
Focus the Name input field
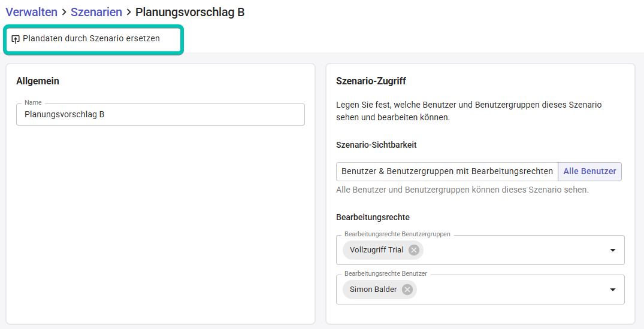(x=160, y=114)
